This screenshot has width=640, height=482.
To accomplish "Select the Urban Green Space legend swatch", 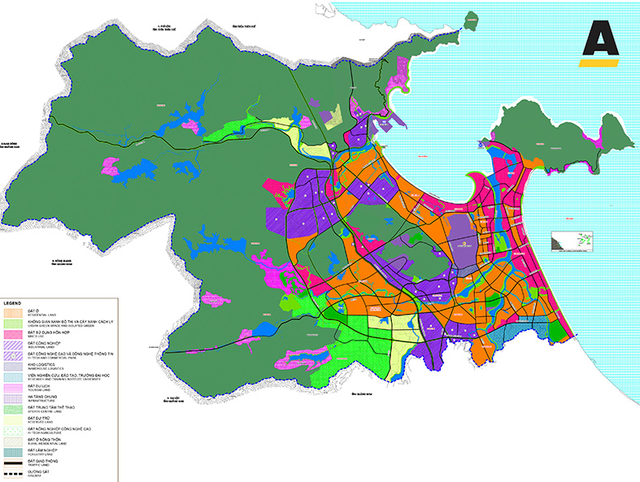I will (x=14, y=322).
